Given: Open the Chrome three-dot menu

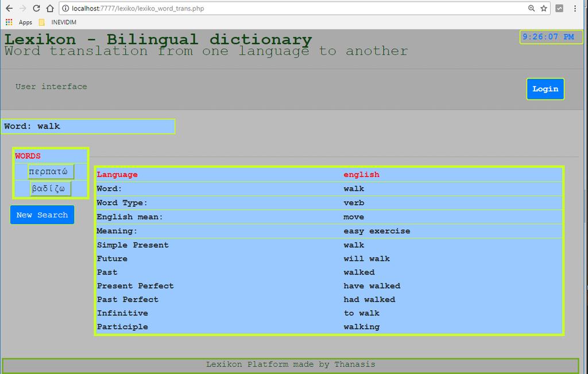Looking at the screenshot, I should [575, 8].
